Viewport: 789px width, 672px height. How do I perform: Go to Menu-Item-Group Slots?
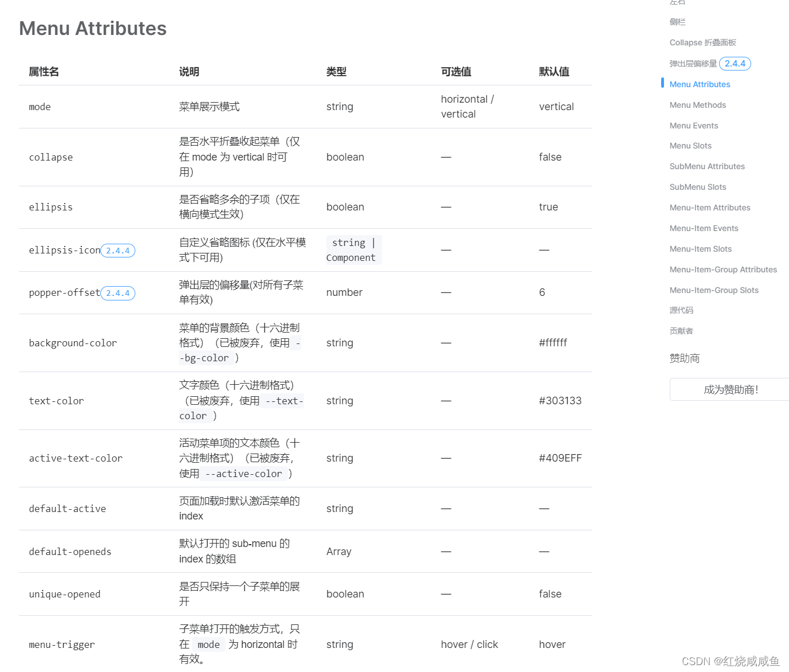pos(714,290)
